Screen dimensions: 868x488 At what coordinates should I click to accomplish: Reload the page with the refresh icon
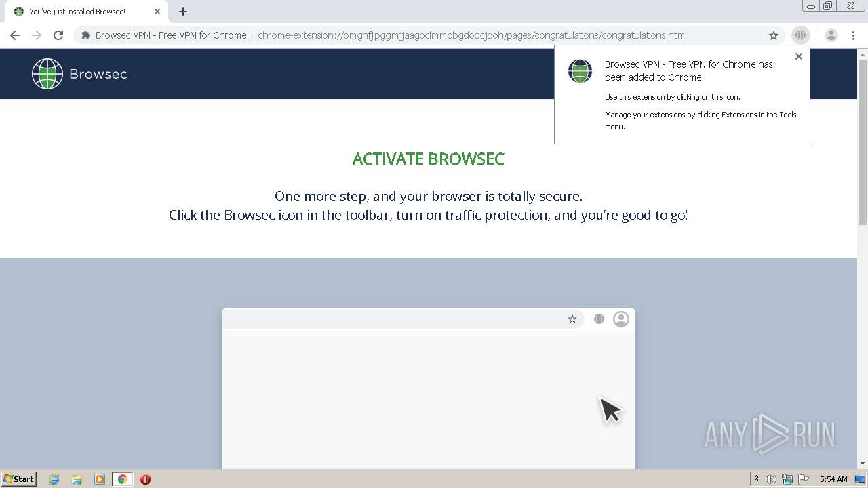58,35
